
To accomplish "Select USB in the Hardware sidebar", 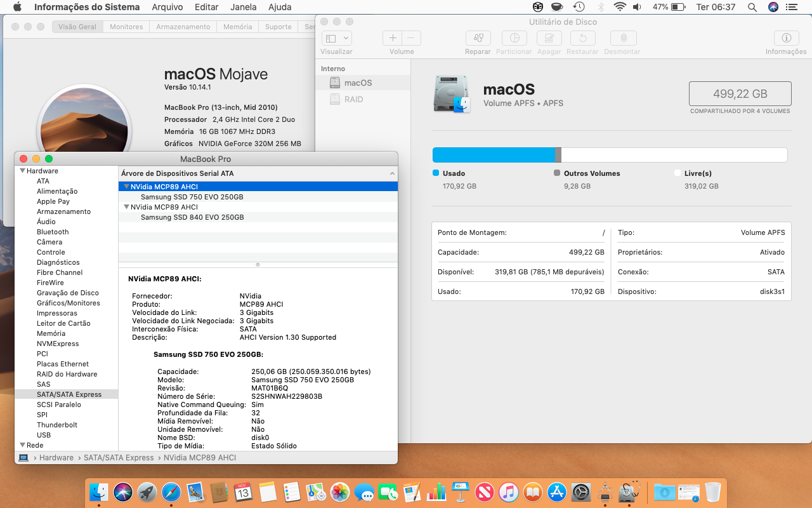I will pyautogui.click(x=44, y=435).
